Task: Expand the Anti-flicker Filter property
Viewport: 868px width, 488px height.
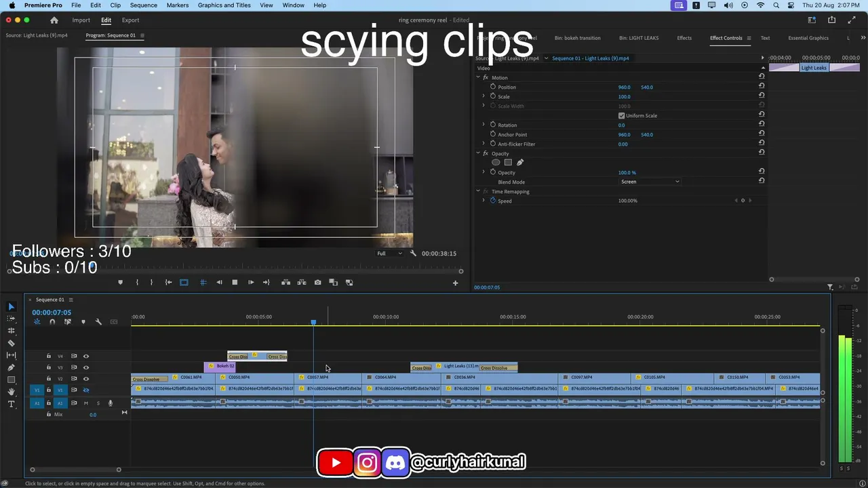Action: tap(484, 144)
